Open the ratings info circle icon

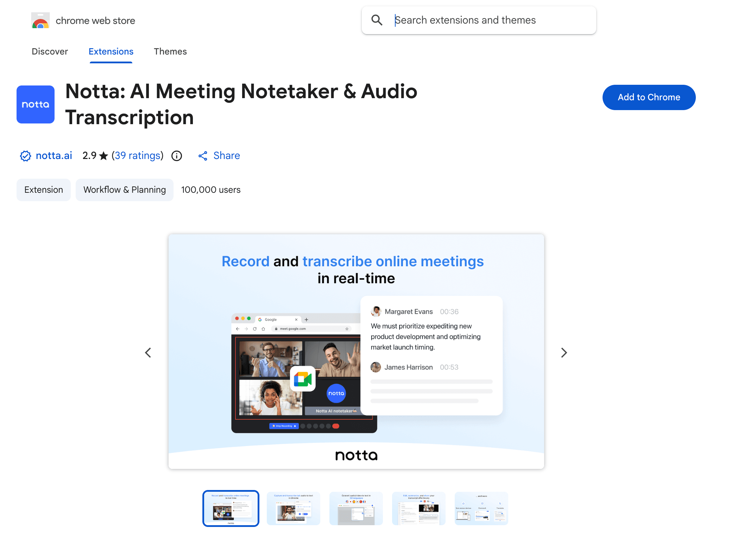[177, 156]
